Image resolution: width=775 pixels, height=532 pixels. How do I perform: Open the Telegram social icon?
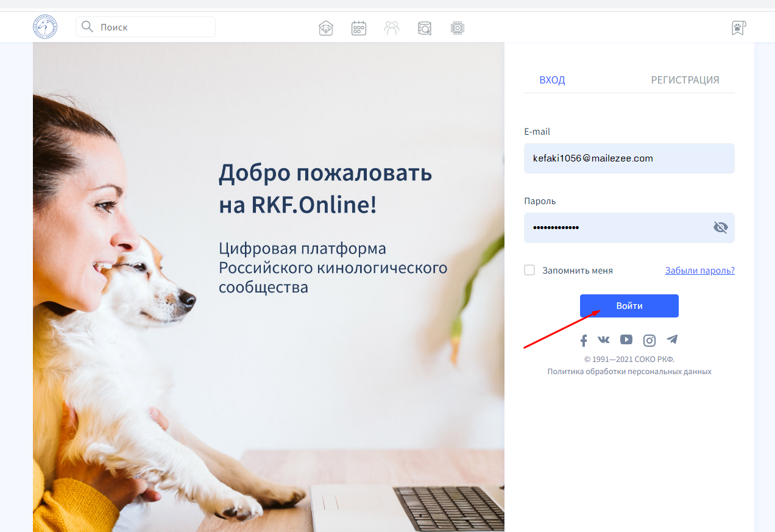pos(672,339)
